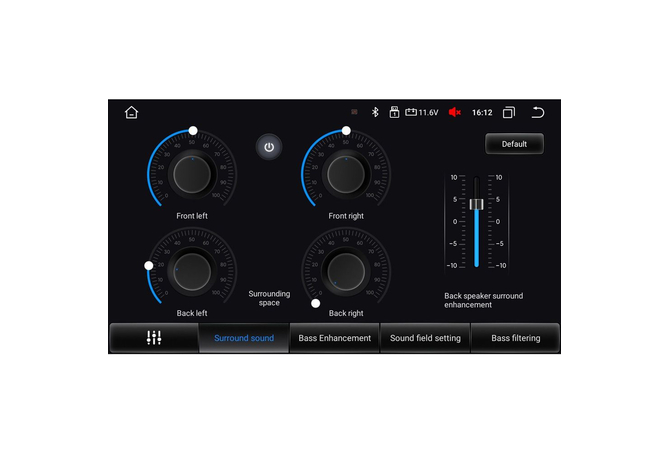This screenshot has height=453, width=670.
Task: Click the Front left dial knob
Action: pos(192,173)
